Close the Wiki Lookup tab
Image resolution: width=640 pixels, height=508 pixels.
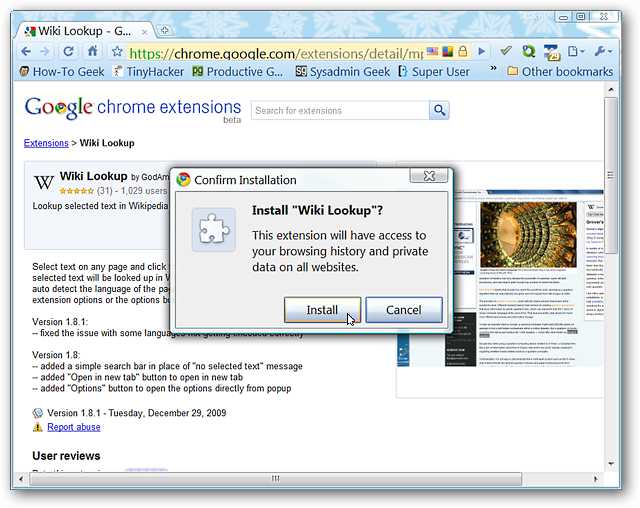pos(144,31)
